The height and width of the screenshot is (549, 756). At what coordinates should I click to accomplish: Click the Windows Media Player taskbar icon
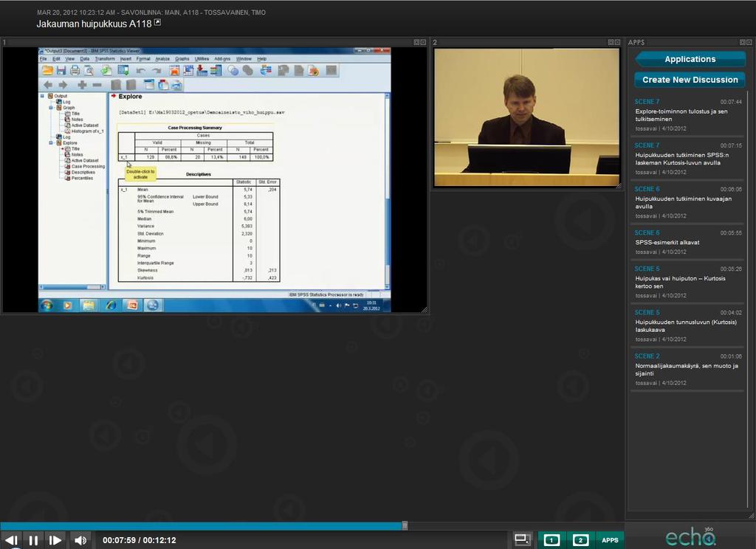[67, 305]
